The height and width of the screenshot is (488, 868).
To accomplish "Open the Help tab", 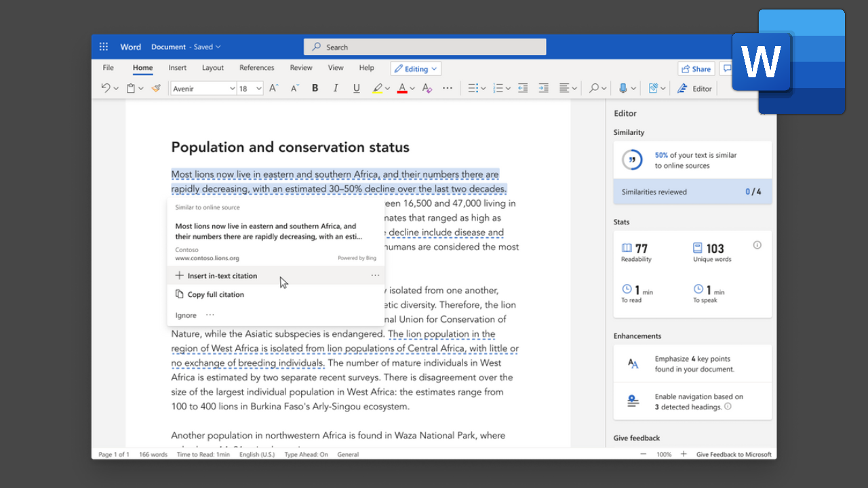I will point(367,68).
